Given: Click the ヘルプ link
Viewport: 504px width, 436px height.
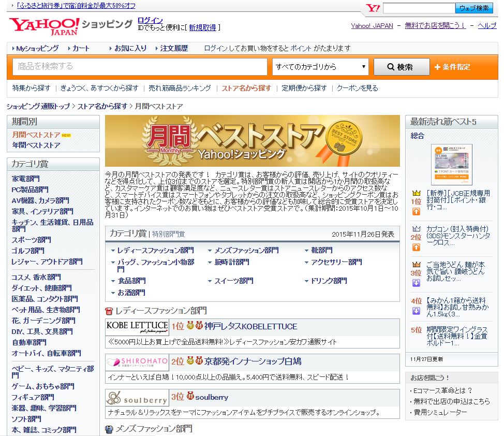Looking at the screenshot, I should [x=487, y=26].
